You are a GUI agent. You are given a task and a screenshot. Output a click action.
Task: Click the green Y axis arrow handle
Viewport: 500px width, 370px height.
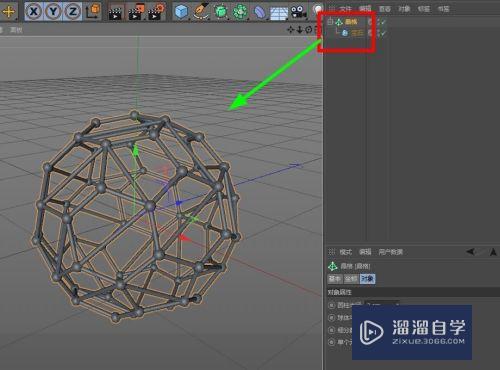coord(135,151)
